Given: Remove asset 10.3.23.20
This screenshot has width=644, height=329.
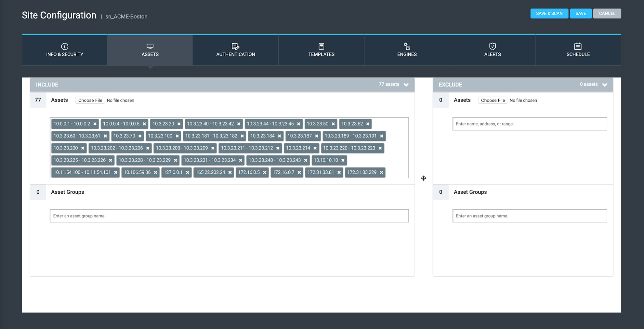Looking at the screenshot, I should click(x=179, y=124).
